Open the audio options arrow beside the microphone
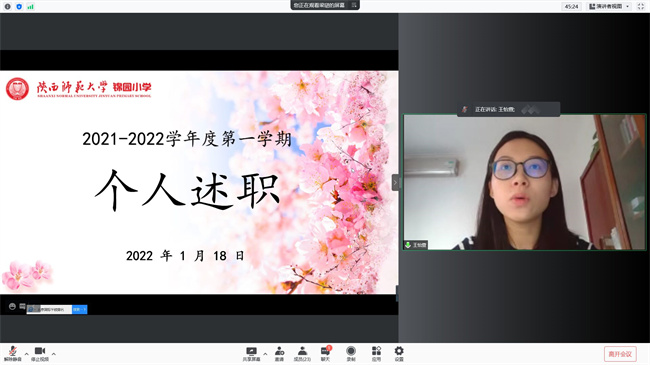This screenshot has height=365, width=650. pos(27,354)
